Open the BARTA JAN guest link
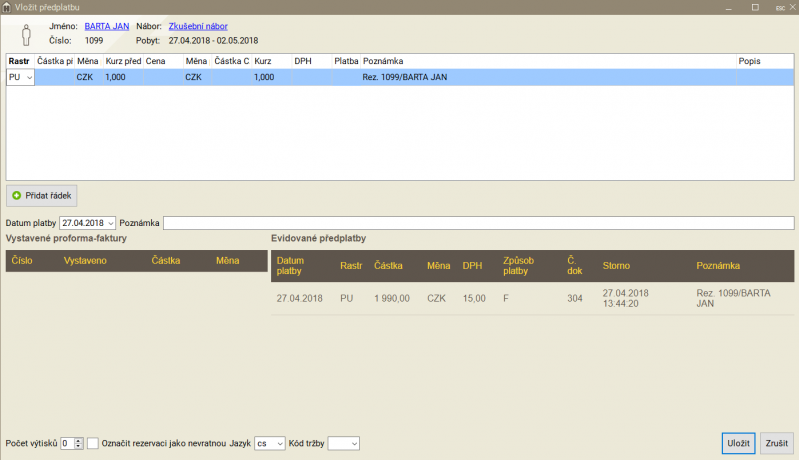Viewport: 799px width, 460px height. point(107,26)
